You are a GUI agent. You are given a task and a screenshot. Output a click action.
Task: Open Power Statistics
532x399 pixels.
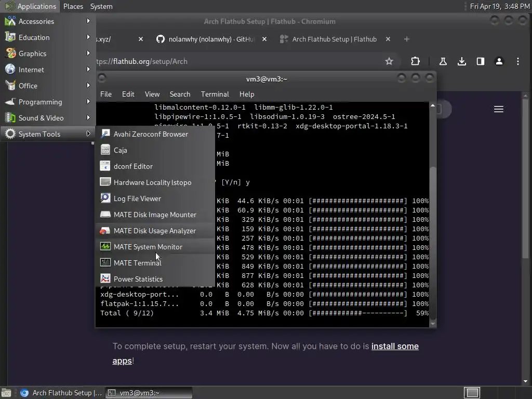tap(155, 279)
